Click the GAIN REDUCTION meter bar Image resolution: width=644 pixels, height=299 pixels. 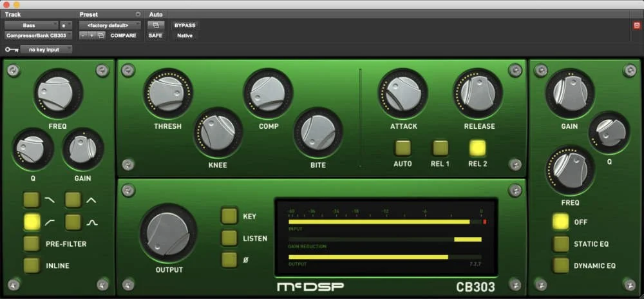click(x=385, y=240)
